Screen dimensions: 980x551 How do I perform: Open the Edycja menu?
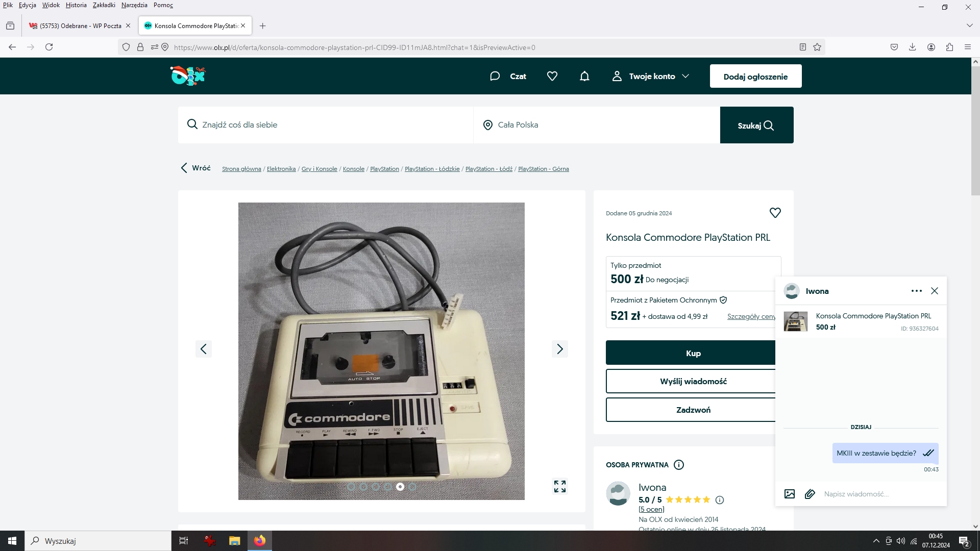click(x=28, y=5)
